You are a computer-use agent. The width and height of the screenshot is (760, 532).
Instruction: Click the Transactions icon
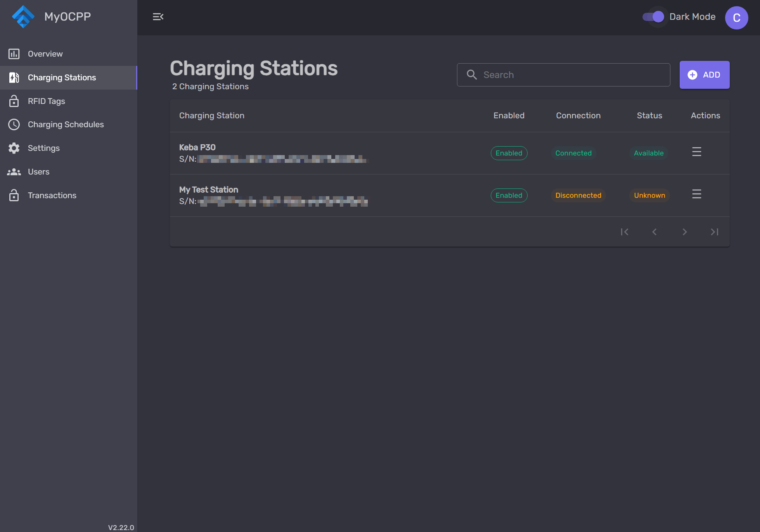point(14,195)
